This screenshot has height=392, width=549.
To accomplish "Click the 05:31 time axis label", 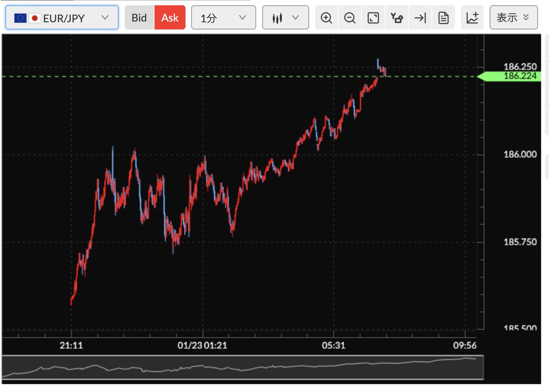I will click(334, 345).
